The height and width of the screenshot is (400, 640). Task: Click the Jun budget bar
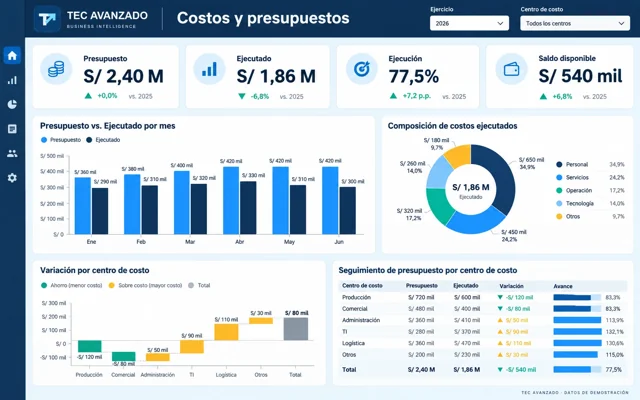click(330, 200)
